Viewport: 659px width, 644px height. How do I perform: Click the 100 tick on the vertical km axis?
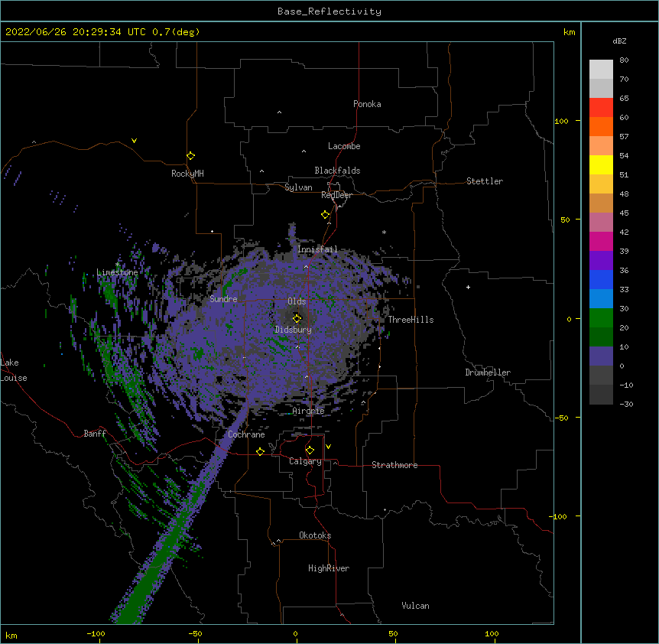[561, 121]
